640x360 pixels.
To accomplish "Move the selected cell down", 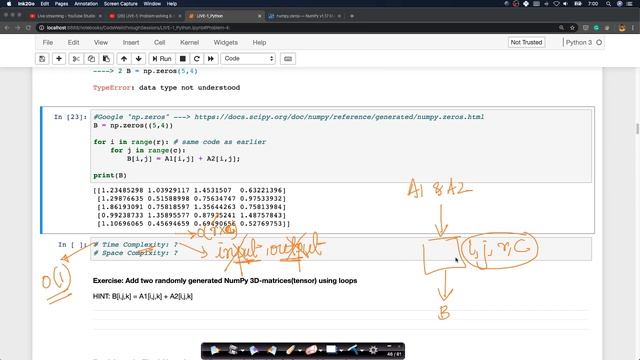I will point(139,59).
